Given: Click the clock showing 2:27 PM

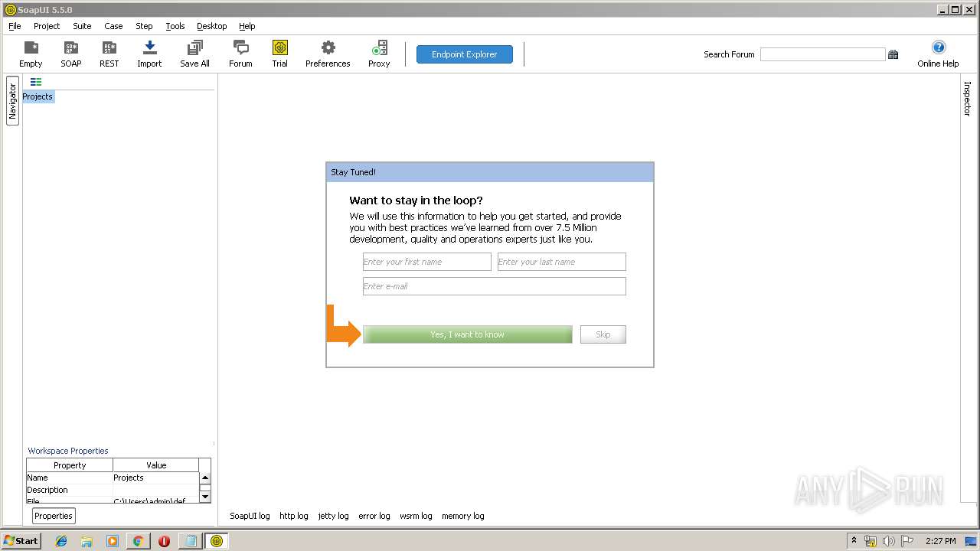Looking at the screenshot, I should 940,541.
